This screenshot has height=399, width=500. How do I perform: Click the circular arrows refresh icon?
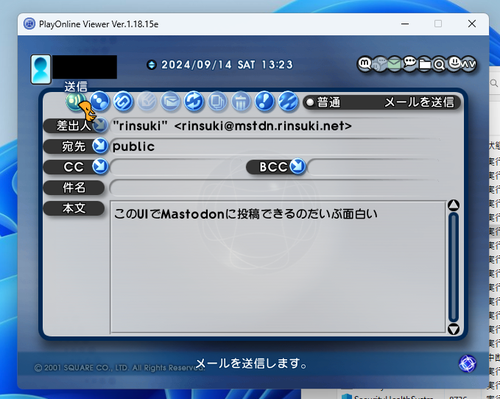point(194,101)
